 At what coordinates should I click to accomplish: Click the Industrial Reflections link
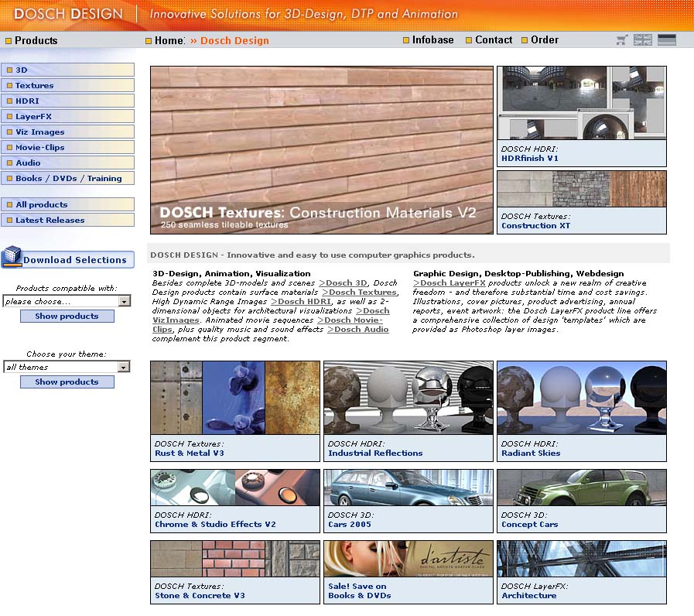pos(375,453)
